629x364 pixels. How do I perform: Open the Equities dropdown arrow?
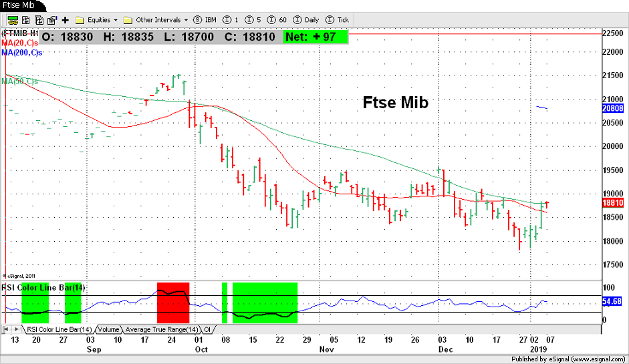pyautogui.click(x=116, y=20)
